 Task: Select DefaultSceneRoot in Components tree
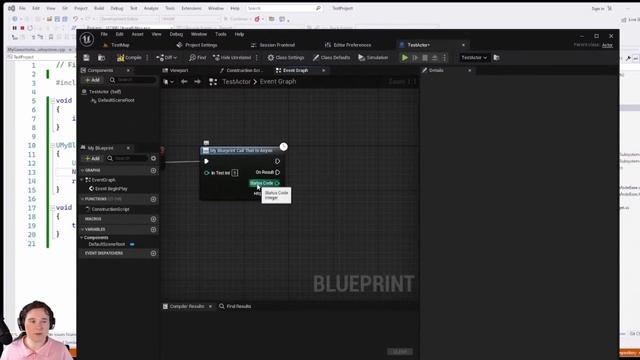pyautogui.click(x=113, y=100)
